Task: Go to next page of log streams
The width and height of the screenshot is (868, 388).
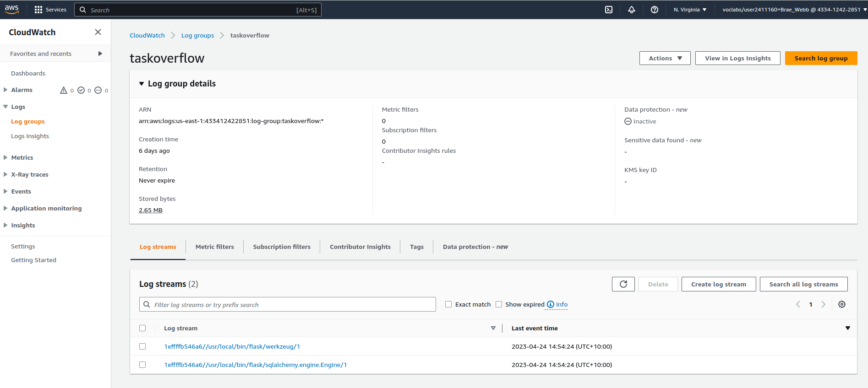Action: click(823, 304)
